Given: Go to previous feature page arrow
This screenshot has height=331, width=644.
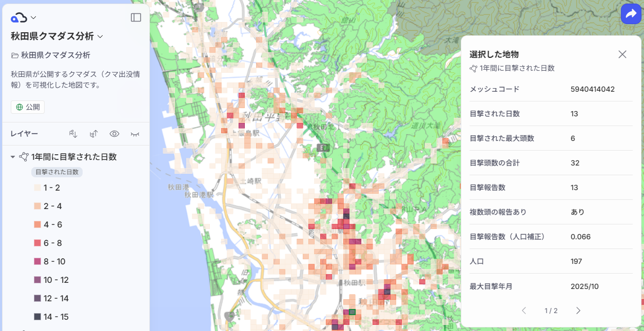Looking at the screenshot, I should 524,311.
